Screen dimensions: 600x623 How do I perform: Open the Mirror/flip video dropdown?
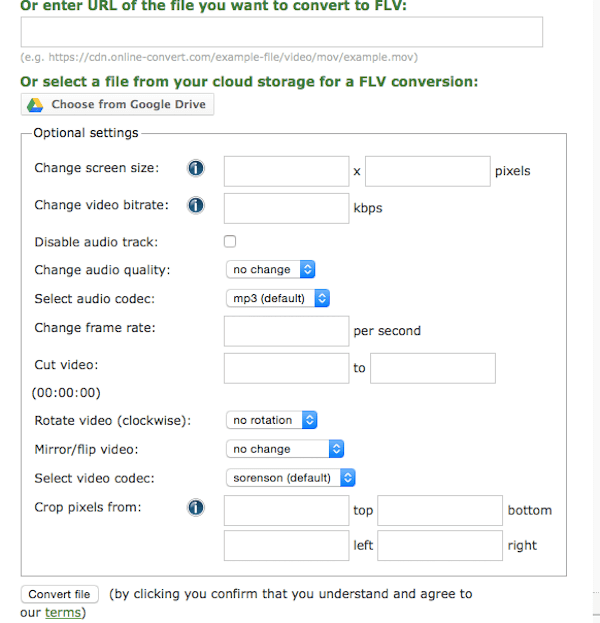click(285, 449)
